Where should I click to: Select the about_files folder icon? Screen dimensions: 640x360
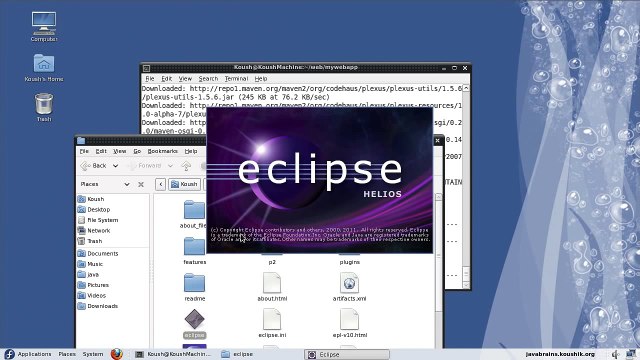point(194,210)
